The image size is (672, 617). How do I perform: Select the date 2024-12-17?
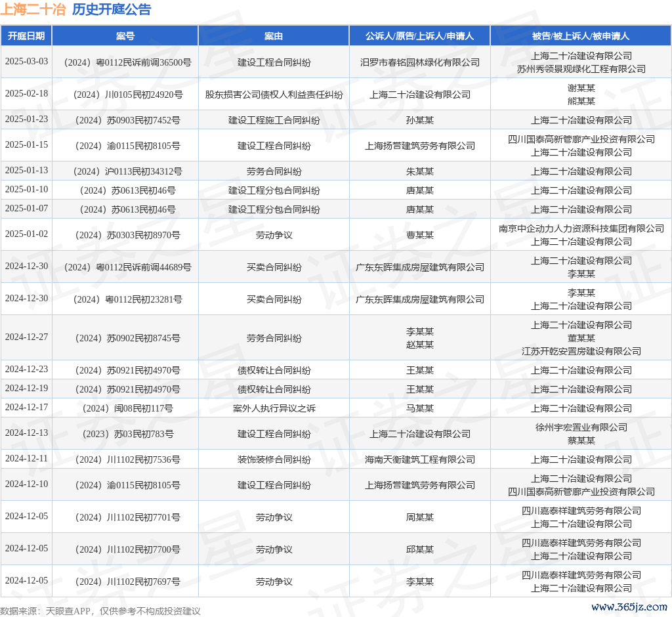[26, 407]
